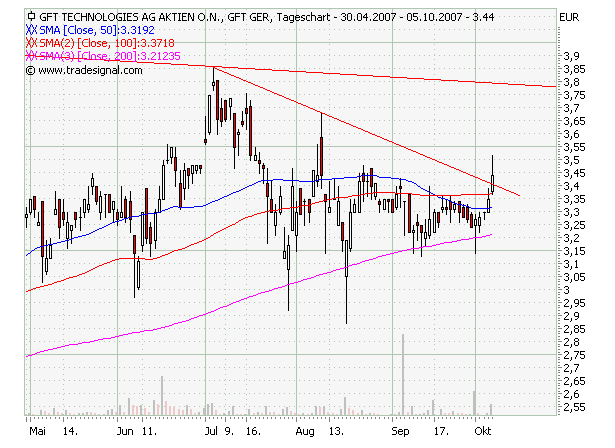Click the 3,75 price axis label

pos(574,95)
